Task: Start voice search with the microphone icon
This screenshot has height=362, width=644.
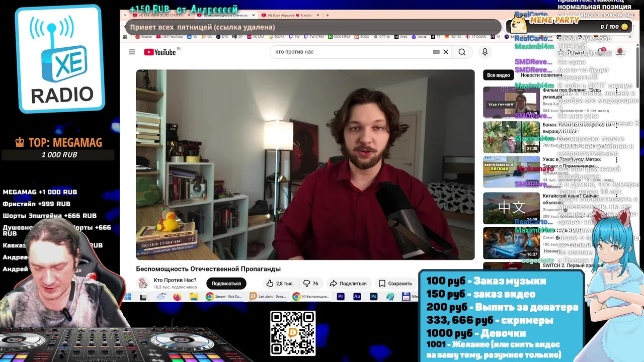Action: [x=485, y=52]
